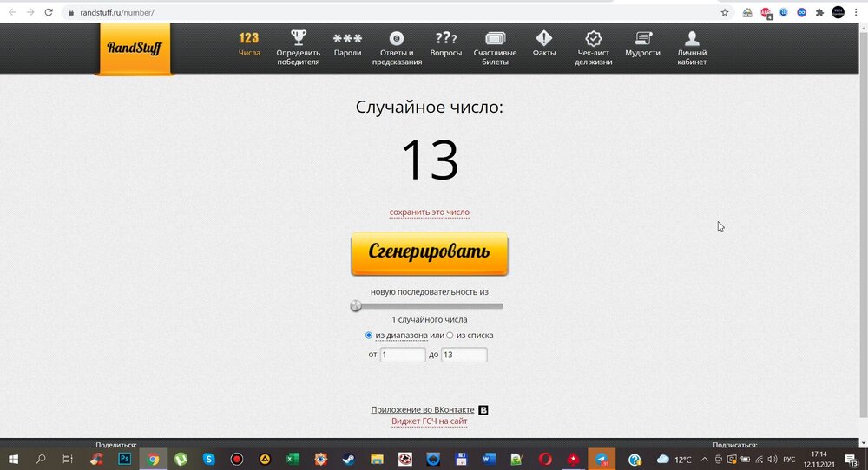This screenshot has height=470, width=868.
Task: Click the Вопросы question marks icon
Action: 446,39
